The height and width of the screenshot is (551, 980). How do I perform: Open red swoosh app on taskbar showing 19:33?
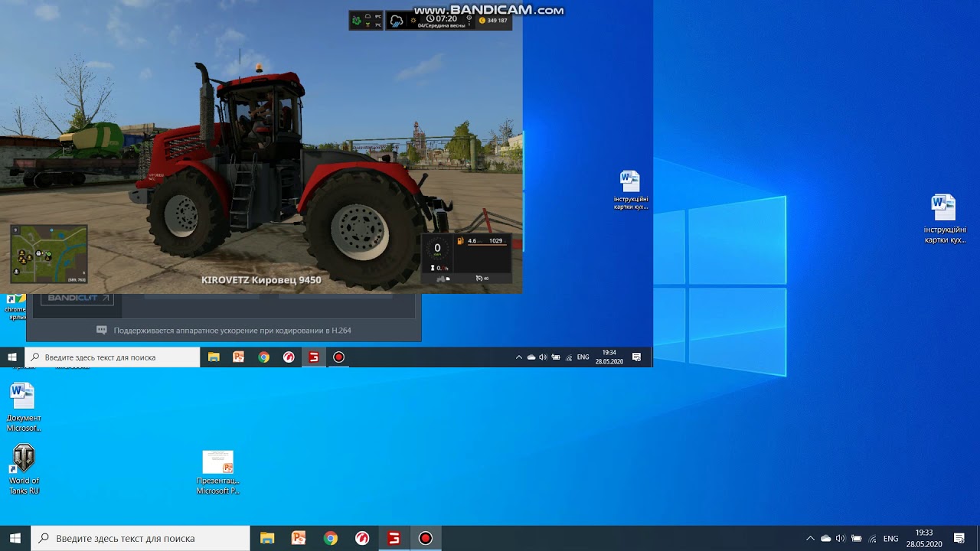point(362,539)
